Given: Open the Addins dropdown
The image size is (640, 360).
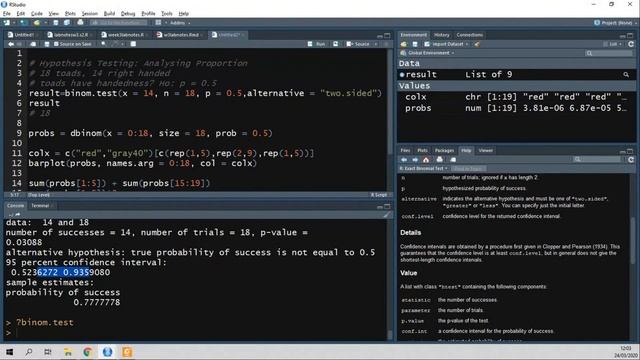Looking at the screenshot, I should point(180,23).
